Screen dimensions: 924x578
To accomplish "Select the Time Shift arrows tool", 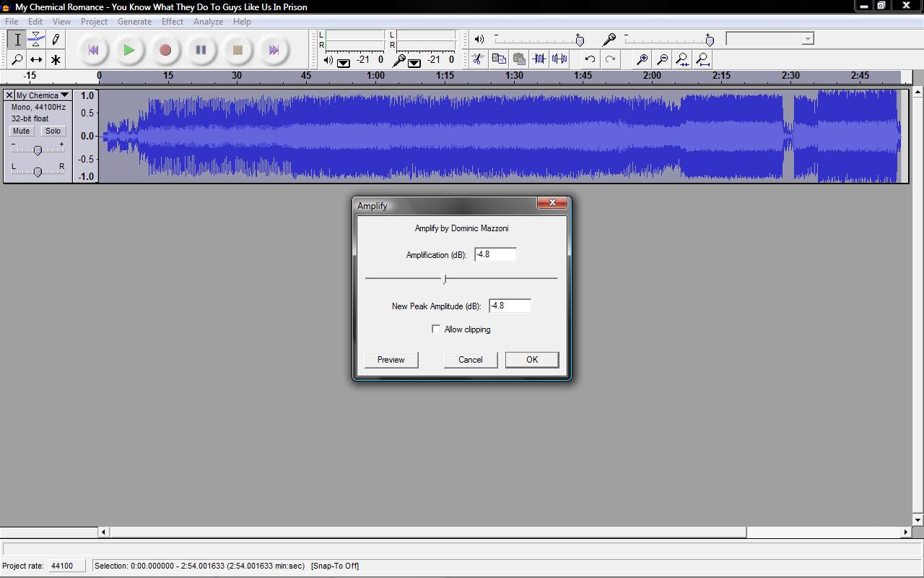I will (x=36, y=59).
